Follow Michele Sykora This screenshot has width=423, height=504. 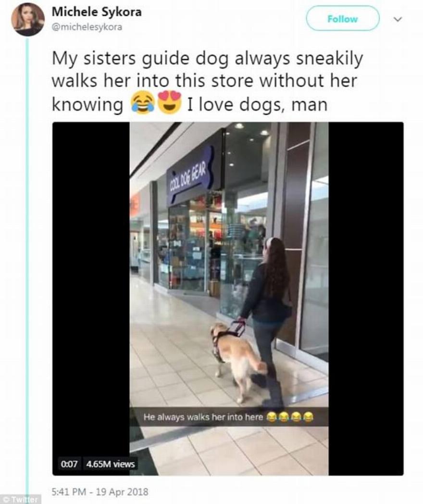pyautogui.click(x=342, y=19)
